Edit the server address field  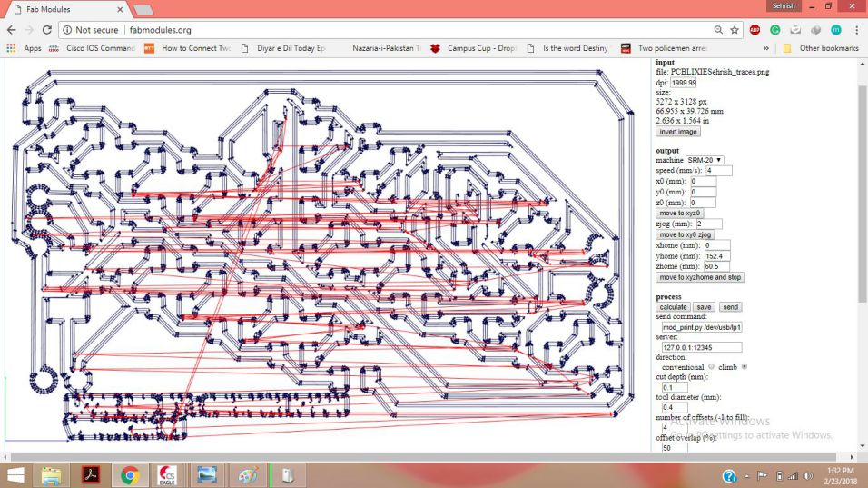click(x=702, y=347)
